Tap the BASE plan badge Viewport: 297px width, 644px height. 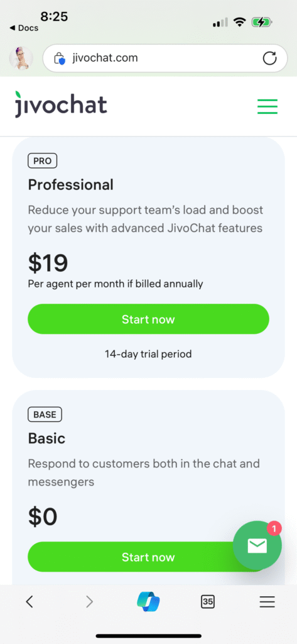pyautogui.click(x=45, y=414)
